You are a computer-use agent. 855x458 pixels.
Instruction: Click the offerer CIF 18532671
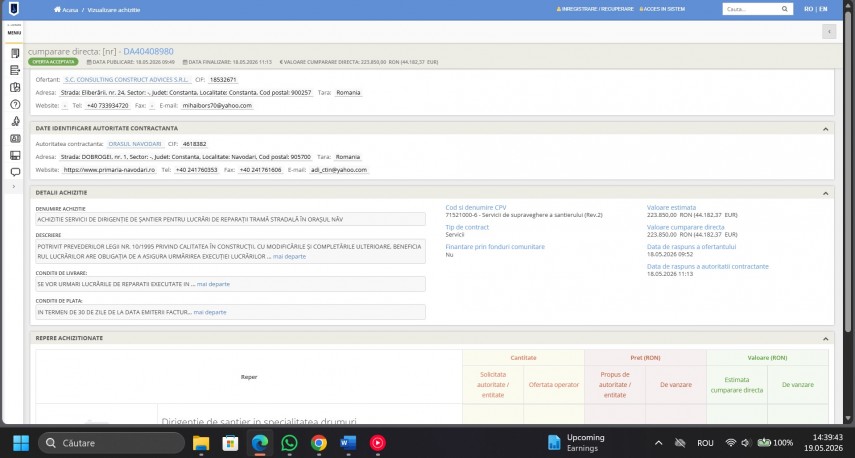click(223, 80)
